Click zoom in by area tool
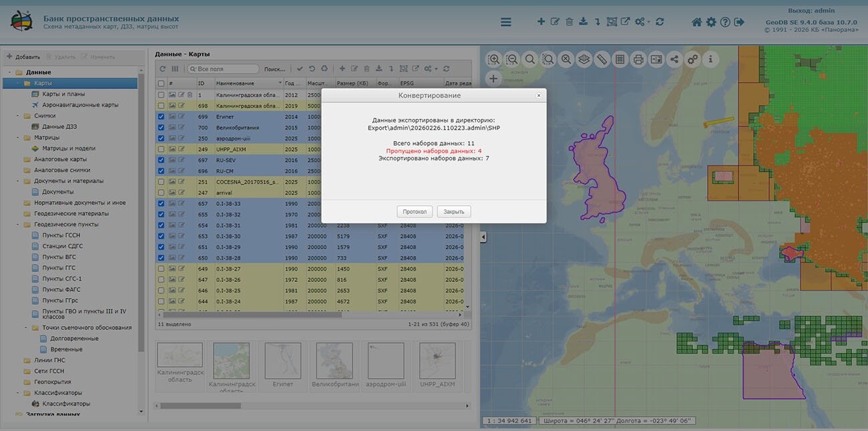Screen dimensions: 868x431 coord(494,59)
